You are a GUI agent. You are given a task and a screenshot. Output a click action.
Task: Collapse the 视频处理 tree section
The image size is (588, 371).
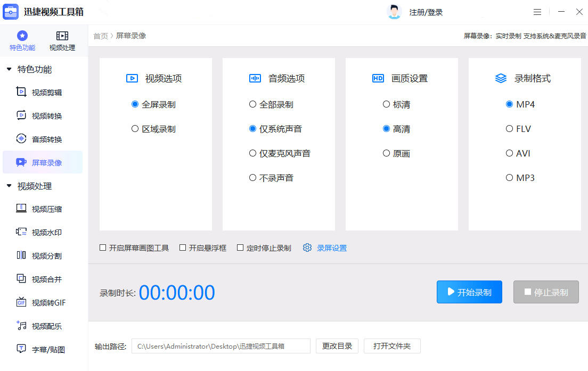tap(9, 186)
